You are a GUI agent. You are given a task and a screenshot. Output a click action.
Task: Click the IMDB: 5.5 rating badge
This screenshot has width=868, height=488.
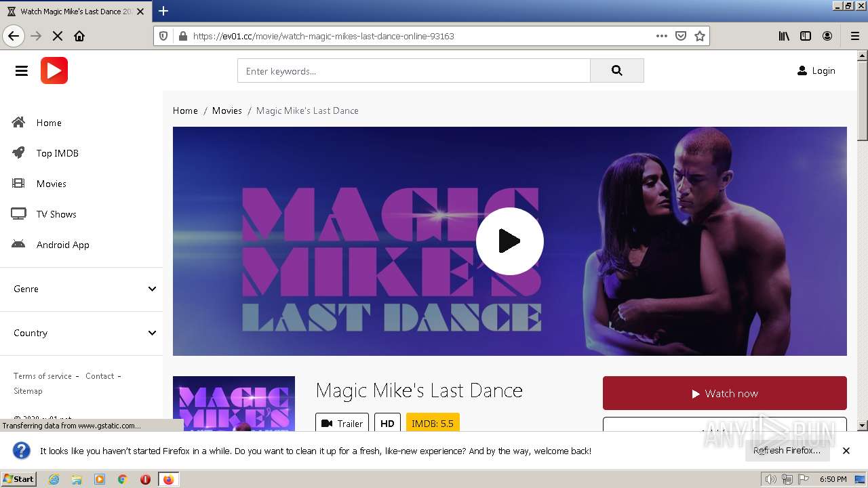[x=433, y=423]
